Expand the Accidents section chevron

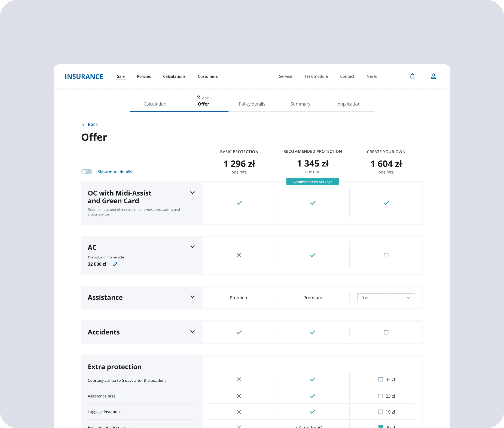pyautogui.click(x=192, y=332)
